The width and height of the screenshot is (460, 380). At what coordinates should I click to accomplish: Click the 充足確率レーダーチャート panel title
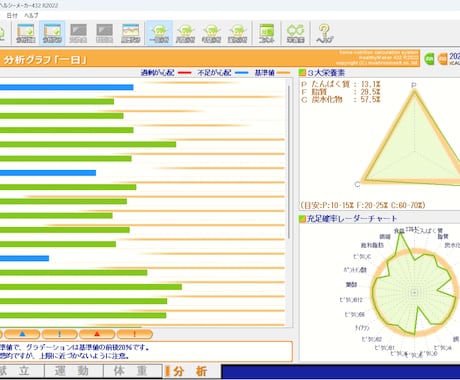(352, 219)
